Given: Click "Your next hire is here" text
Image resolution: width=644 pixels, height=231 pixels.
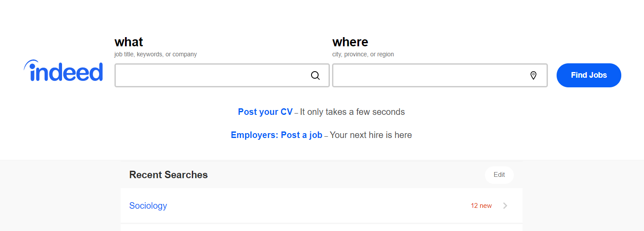Looking at the screenshot, I should 370,135.
